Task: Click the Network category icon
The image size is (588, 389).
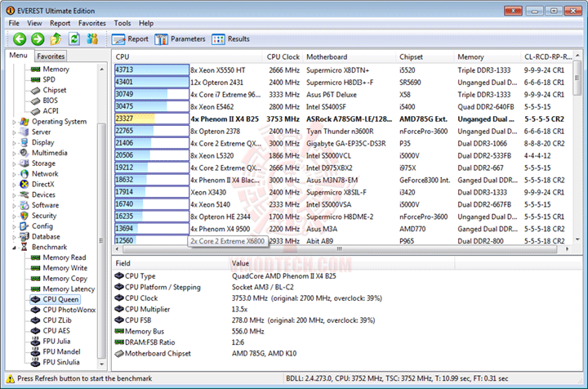Action: (24, 174)
